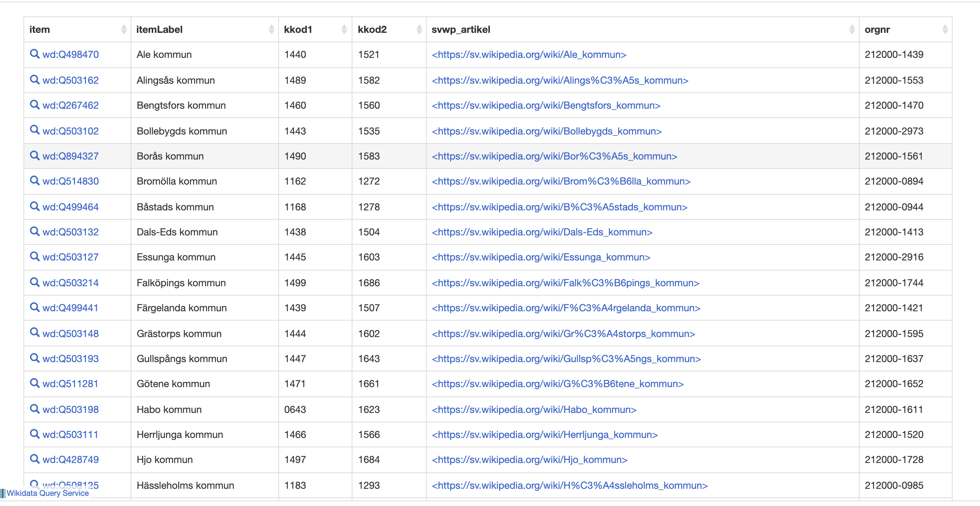The width and height of the screenshot is (980, 506).
Task: Click magnifier icon beside wd:Q498470
Action: tap(35, 54)
